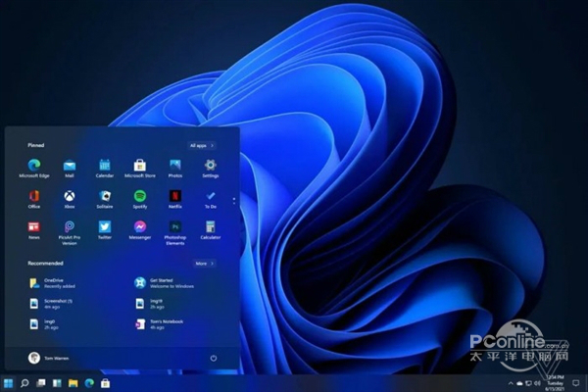The height and width of the screenshot is (392, 588).
Task: Open Widgets from the taskbar
Action: coord(57,383)
